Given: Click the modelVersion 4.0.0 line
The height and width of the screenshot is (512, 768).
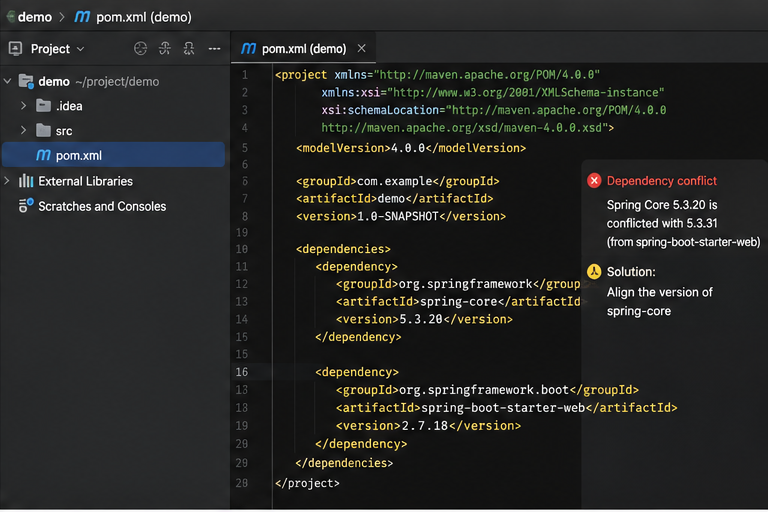Looking at the screenshot, I should (x=410, y=148).
